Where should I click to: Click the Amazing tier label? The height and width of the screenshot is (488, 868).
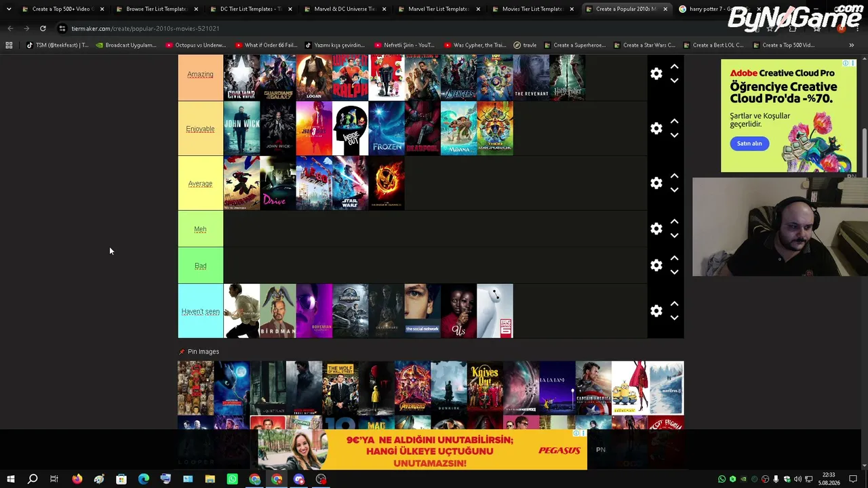point(200,75)
